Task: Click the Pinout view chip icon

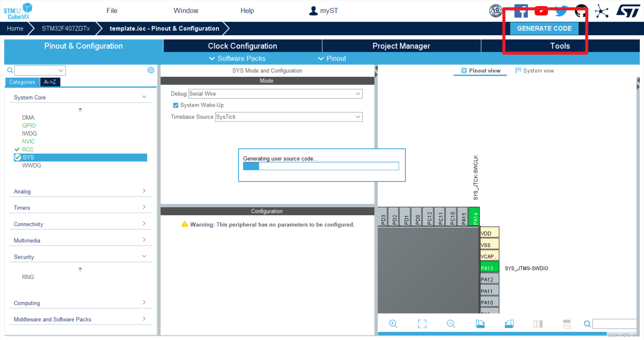Action: click(x=464, y=70)
